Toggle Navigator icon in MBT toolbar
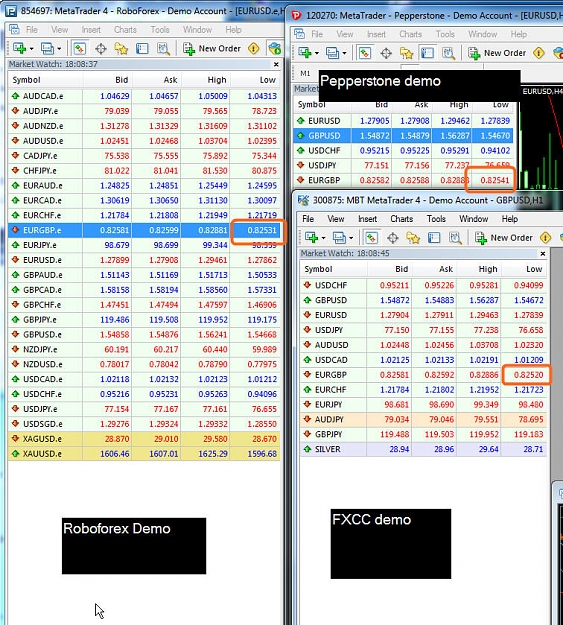 (413, 238)
